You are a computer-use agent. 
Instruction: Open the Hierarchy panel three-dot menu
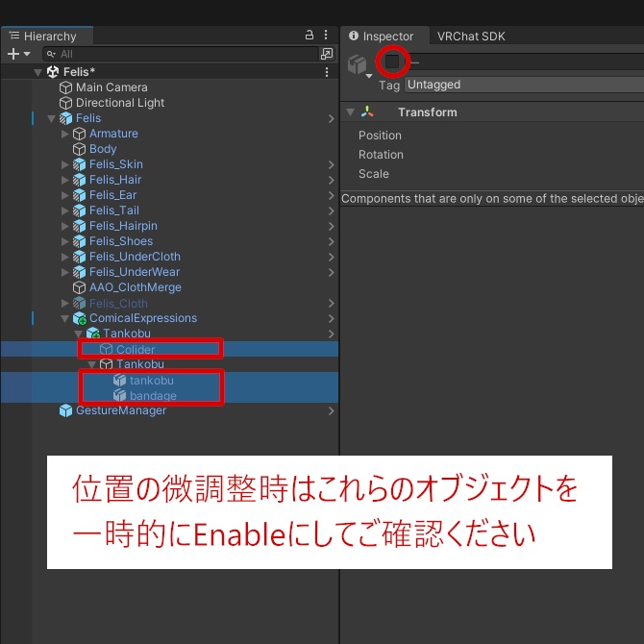[x=326, y=35]
